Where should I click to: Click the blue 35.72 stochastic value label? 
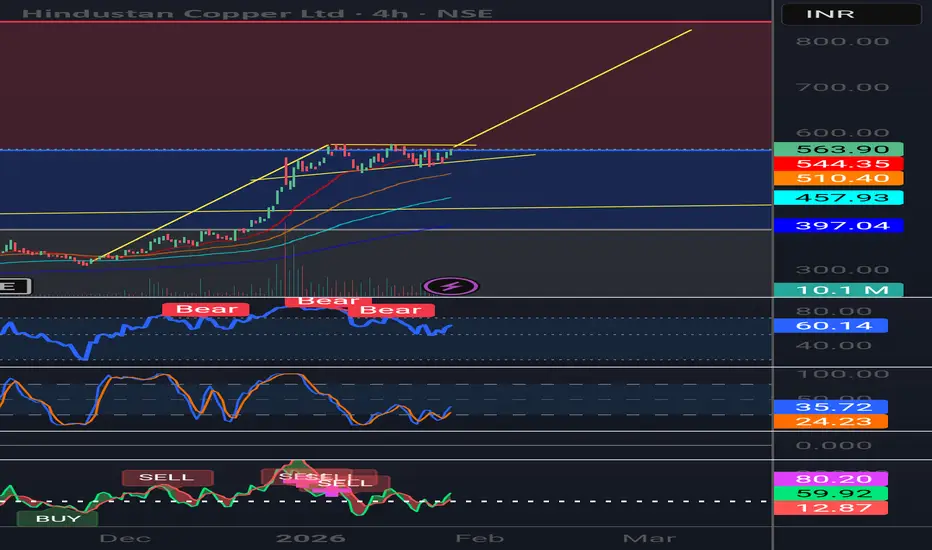(831, 407)
